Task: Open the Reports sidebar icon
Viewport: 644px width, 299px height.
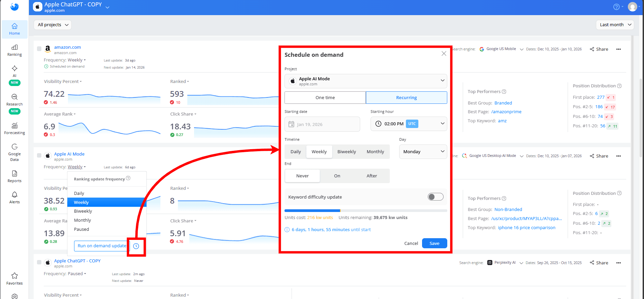Action: click(14, 173)
